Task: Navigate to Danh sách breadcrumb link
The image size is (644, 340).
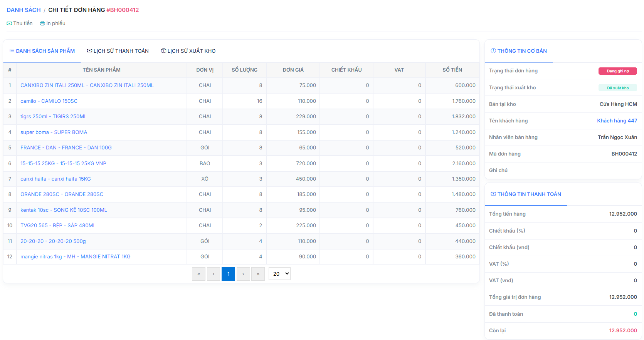Action: pos(24,10)
